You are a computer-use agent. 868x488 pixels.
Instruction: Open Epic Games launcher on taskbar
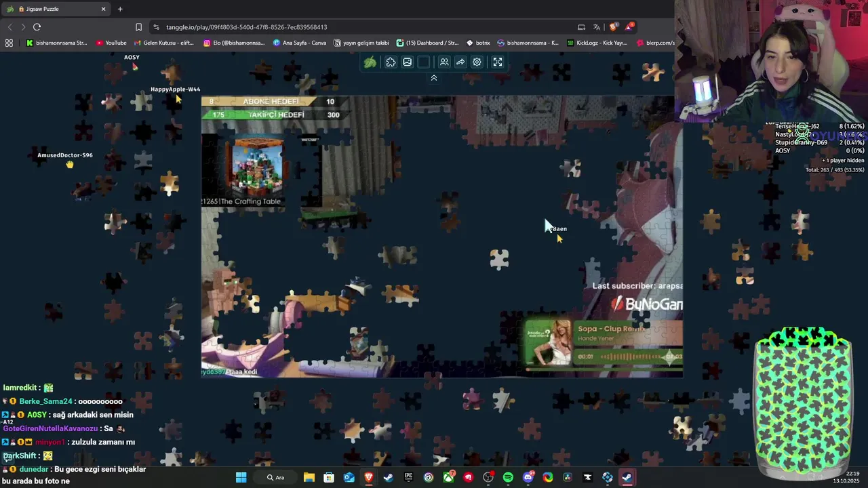408,477
